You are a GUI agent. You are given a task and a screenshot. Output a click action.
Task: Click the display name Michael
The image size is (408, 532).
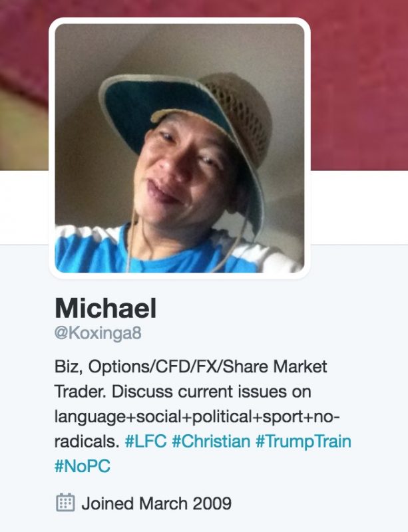point(106,308)
